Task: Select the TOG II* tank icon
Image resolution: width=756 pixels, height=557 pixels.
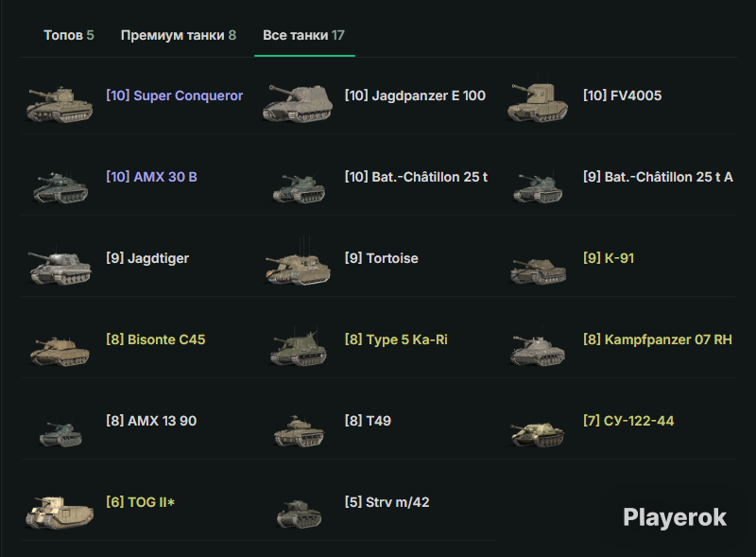Action: [60, 513]
